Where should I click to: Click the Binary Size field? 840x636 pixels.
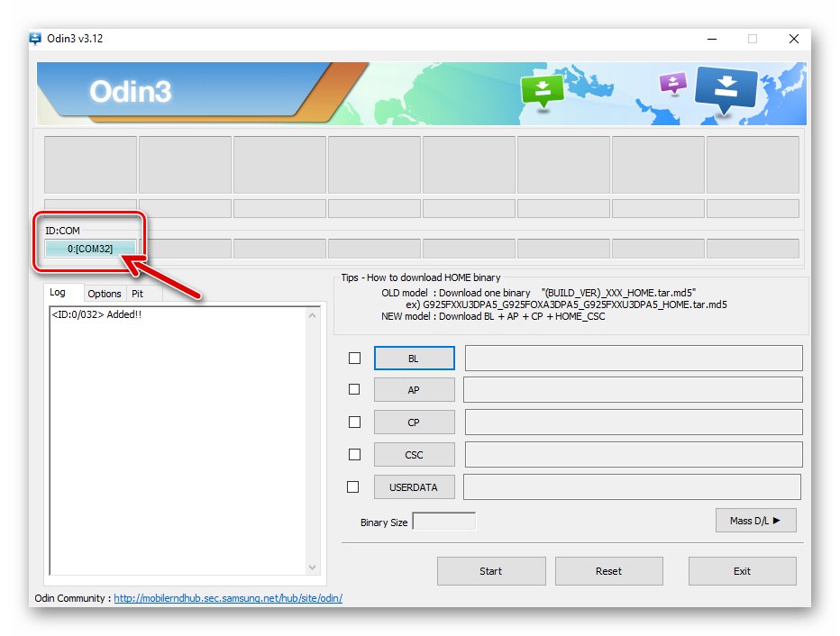(444, 522)
